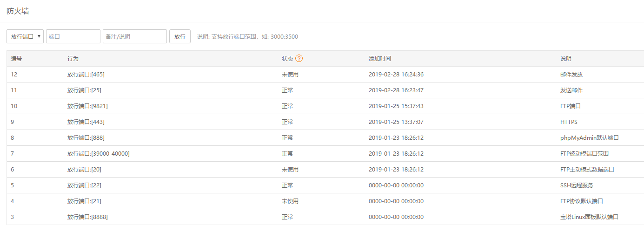Click the status help question mark icon

coord(299,59)
